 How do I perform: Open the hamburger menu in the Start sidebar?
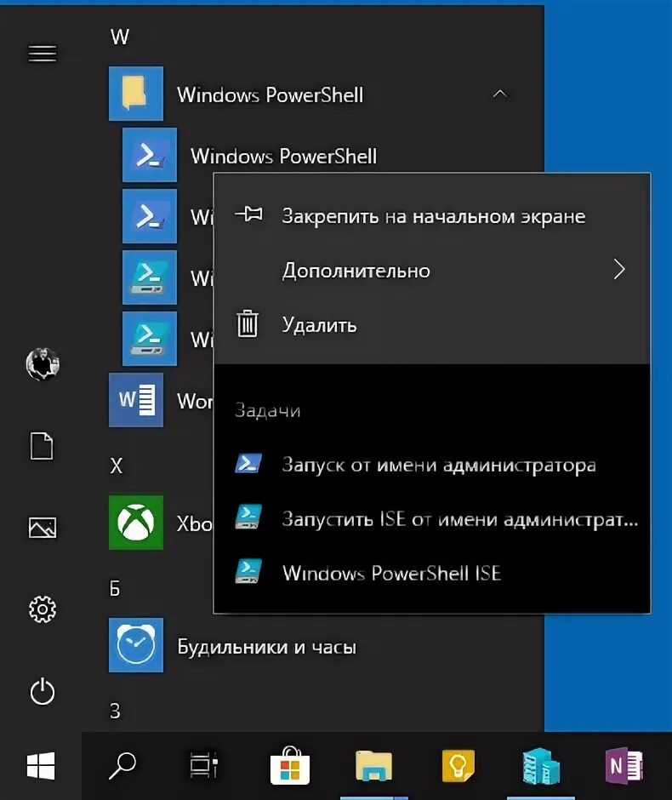pyautogui.click(x=43, y=53)
